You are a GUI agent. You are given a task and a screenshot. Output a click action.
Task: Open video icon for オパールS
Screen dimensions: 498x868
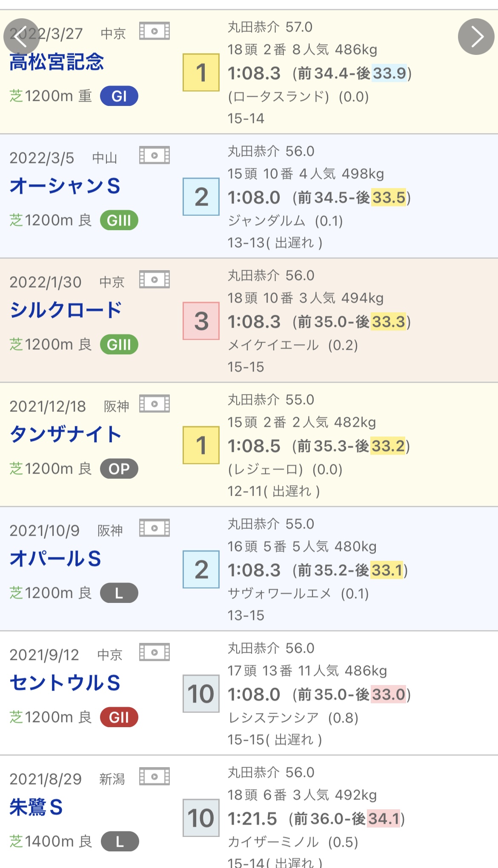[155, 528]
